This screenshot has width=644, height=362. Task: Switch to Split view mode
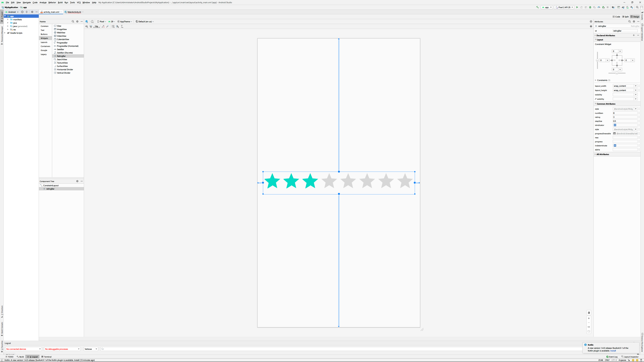click(x=625, y=17)
